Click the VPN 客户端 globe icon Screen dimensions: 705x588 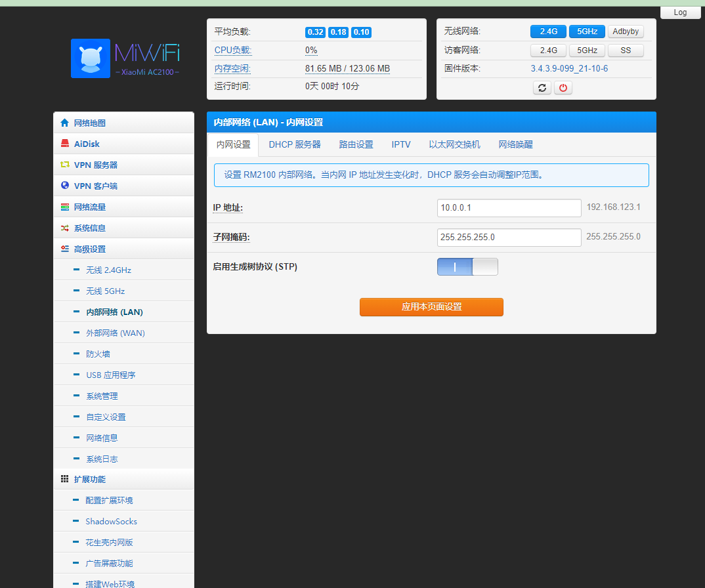point(64,186)
